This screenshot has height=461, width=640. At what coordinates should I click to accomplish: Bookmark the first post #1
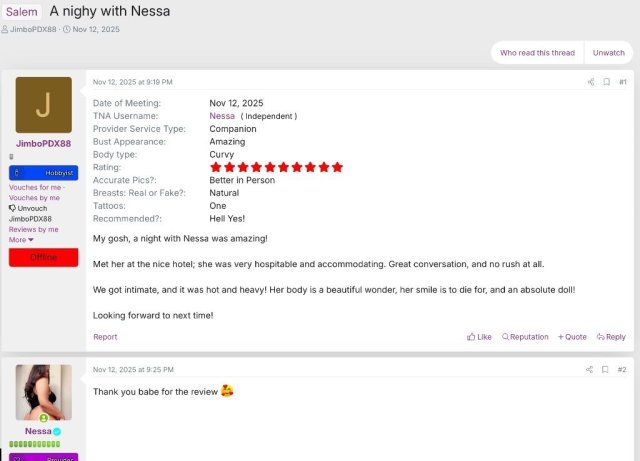click(607, 82)
